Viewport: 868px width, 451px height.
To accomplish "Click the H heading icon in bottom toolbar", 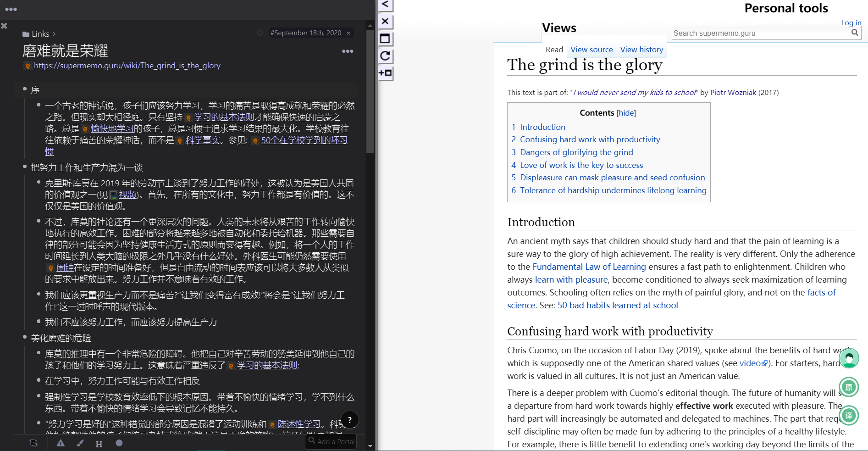I will [99, 444].
